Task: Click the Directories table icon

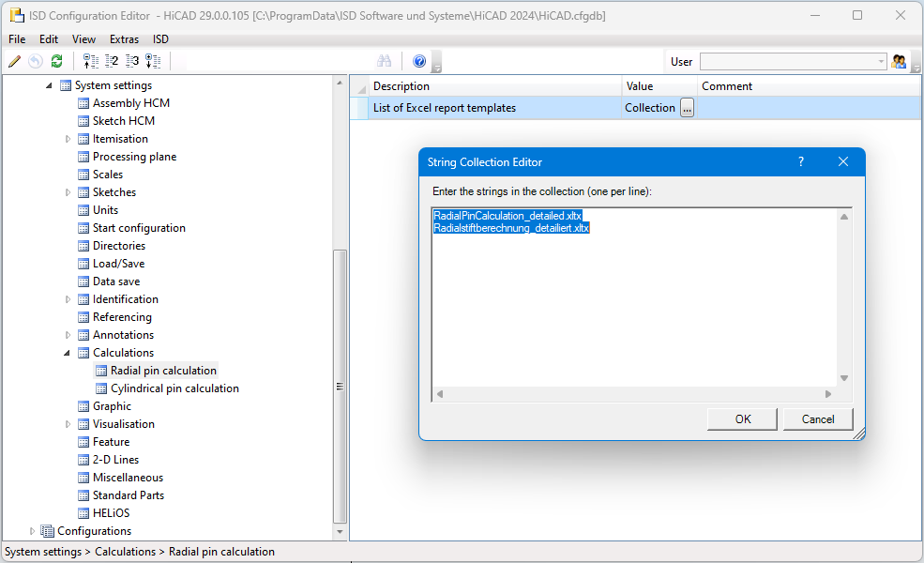Action: coord(83,246)
